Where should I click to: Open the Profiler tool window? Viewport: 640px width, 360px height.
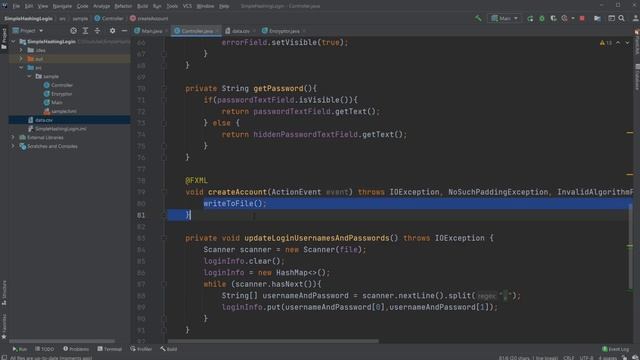141,349
